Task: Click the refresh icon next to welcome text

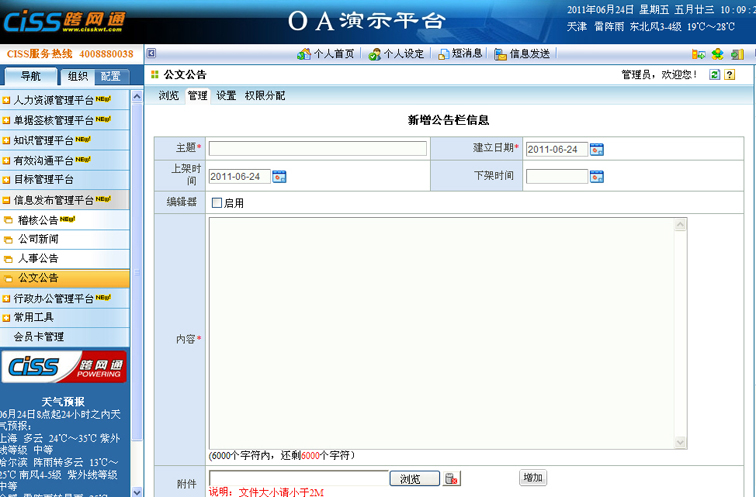Action: pos(715,75)
